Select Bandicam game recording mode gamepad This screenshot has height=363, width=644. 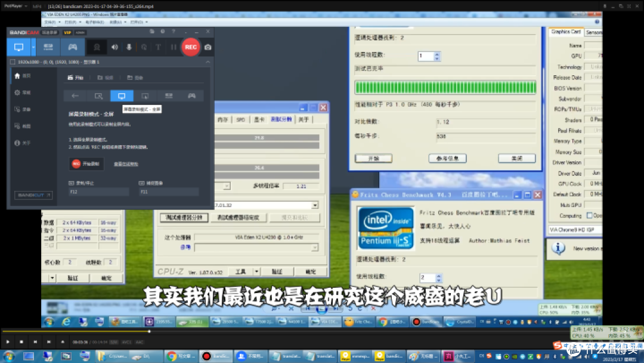(72, 47)
